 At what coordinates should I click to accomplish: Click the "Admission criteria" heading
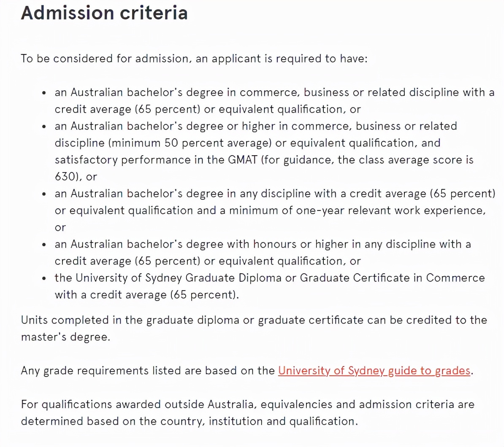(104, 13)
